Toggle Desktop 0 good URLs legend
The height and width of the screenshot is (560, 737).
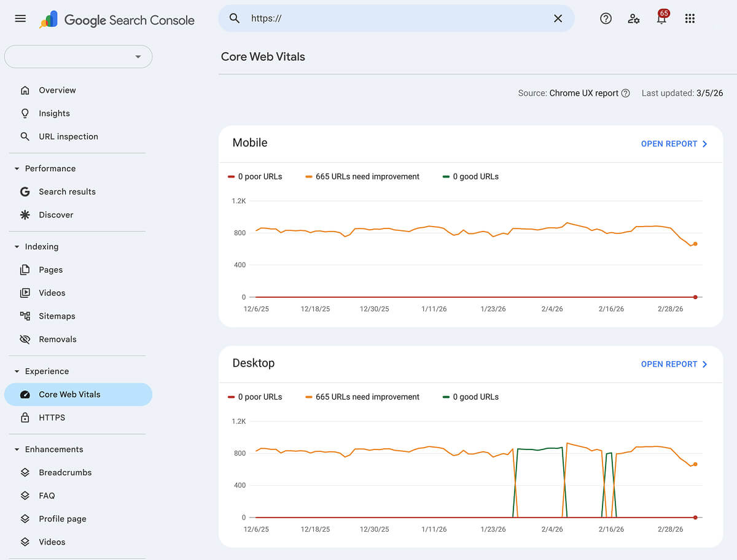tap(470, 397)
